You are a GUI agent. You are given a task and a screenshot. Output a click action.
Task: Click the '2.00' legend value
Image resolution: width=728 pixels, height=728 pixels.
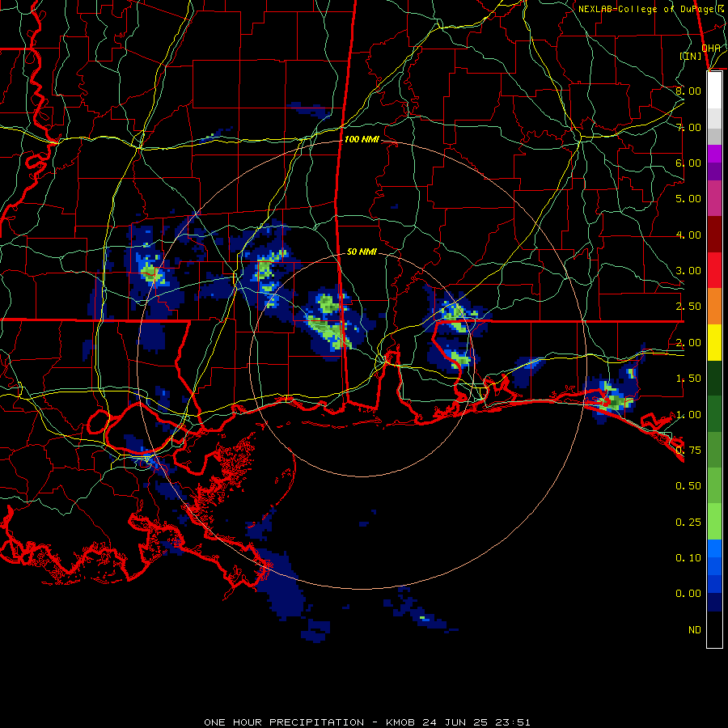click(688, 343)
